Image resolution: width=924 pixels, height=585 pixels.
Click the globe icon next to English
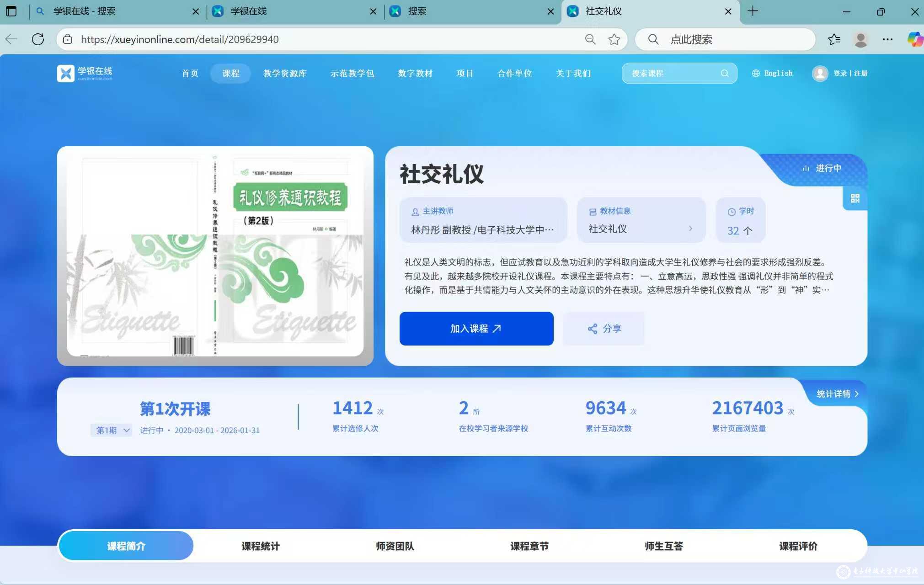[x=756, y=73]
